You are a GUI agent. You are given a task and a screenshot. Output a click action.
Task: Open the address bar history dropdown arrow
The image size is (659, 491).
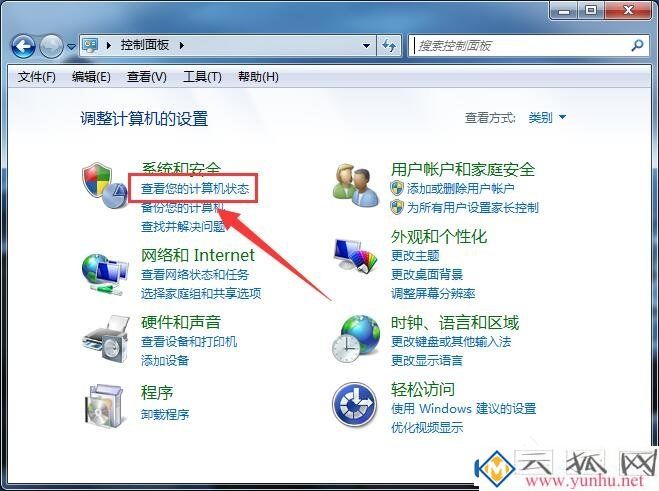point(366,45)
